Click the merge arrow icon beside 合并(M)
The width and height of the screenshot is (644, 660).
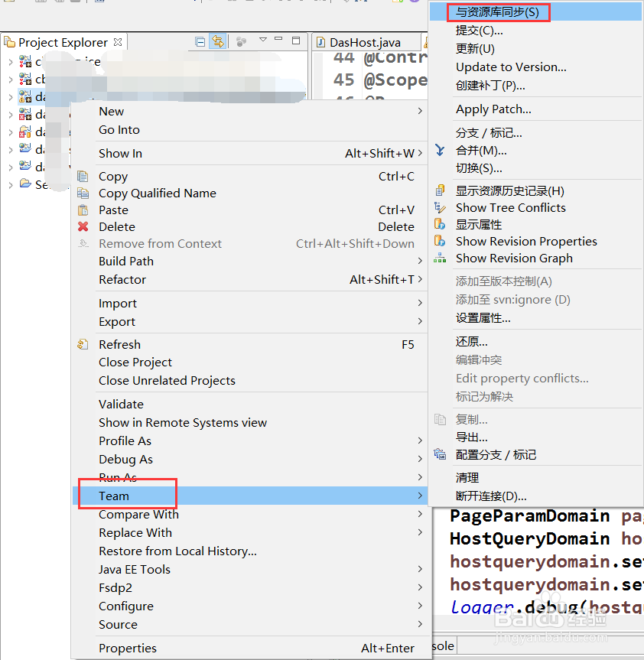coord(440,150)
